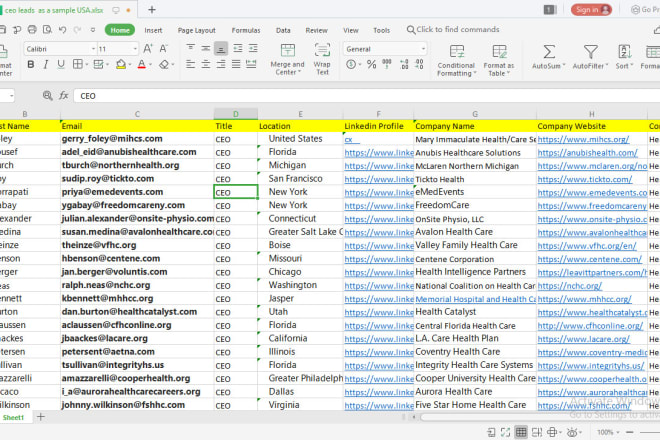Open the font color dropdown arrow
This screenshot has width=660, height=440.
[150, 65]
